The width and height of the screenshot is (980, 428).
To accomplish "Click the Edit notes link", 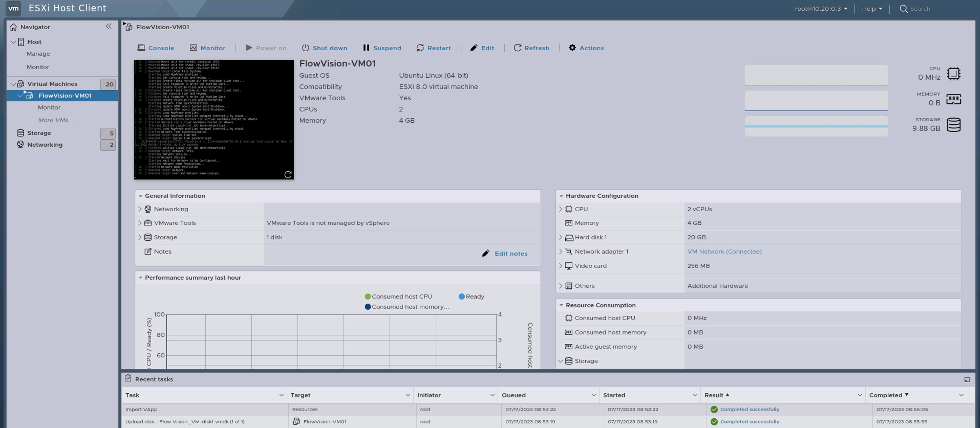I will tap(510, 254).
